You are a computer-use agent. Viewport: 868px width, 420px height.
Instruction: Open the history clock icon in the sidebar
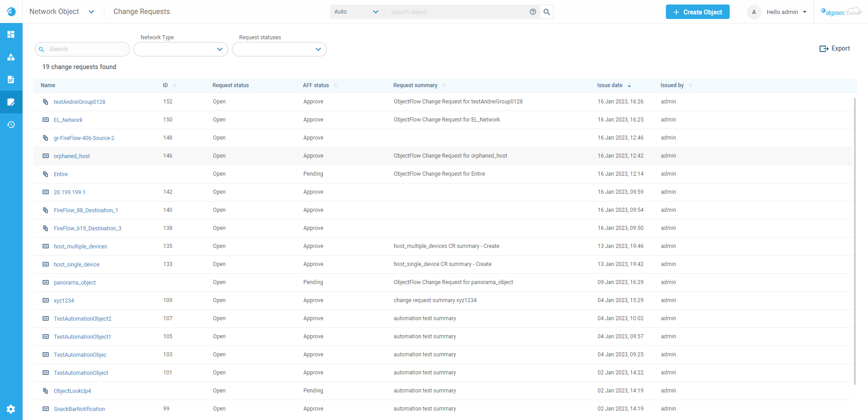pyautogui.click(x=11, y=125)
